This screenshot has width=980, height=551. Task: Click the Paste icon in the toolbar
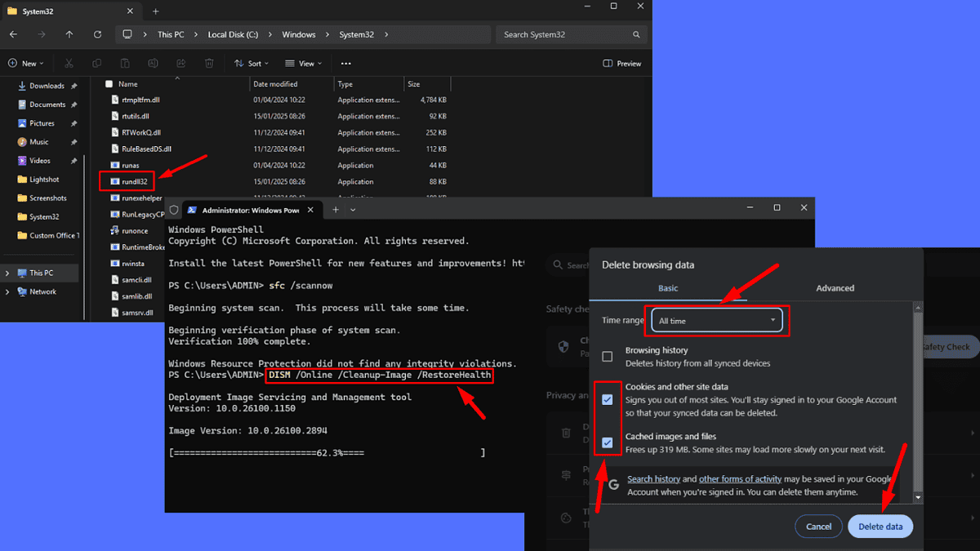tap(124, 63)
